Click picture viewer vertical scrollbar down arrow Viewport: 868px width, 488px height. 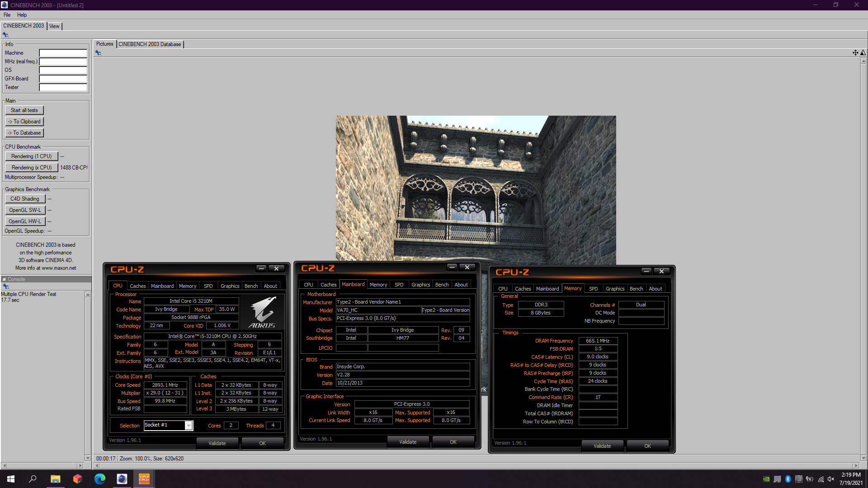(863, 458)
